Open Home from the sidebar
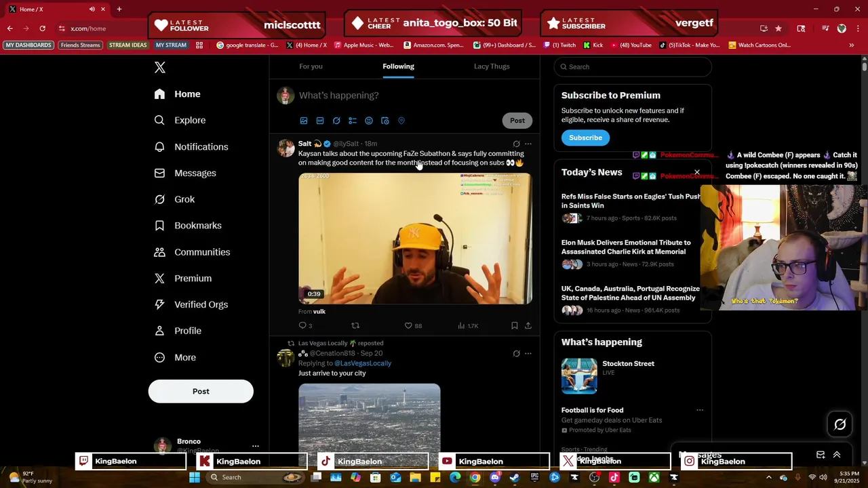 tap(178, 94)
